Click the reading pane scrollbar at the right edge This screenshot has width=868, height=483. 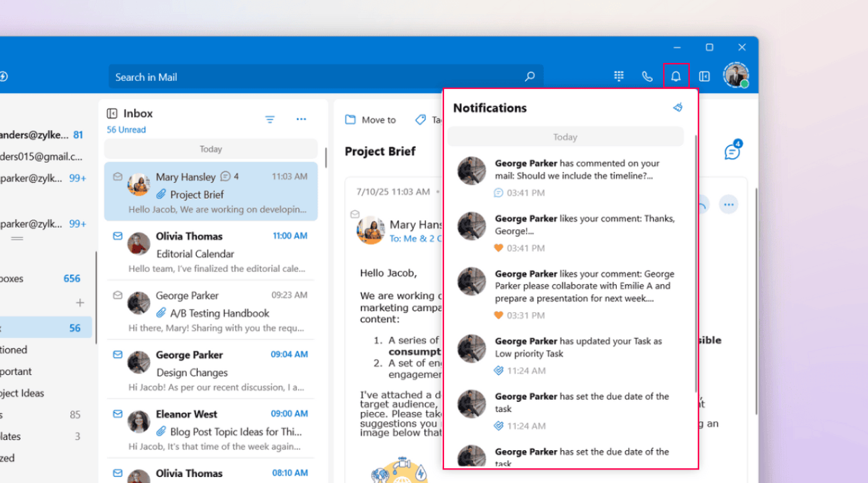755,301
